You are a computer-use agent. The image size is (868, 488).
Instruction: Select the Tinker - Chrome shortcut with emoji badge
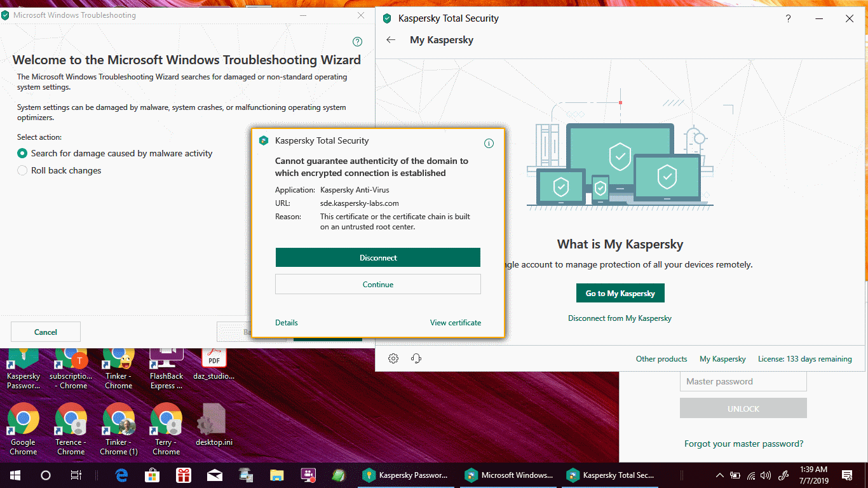tap(119, 369)
